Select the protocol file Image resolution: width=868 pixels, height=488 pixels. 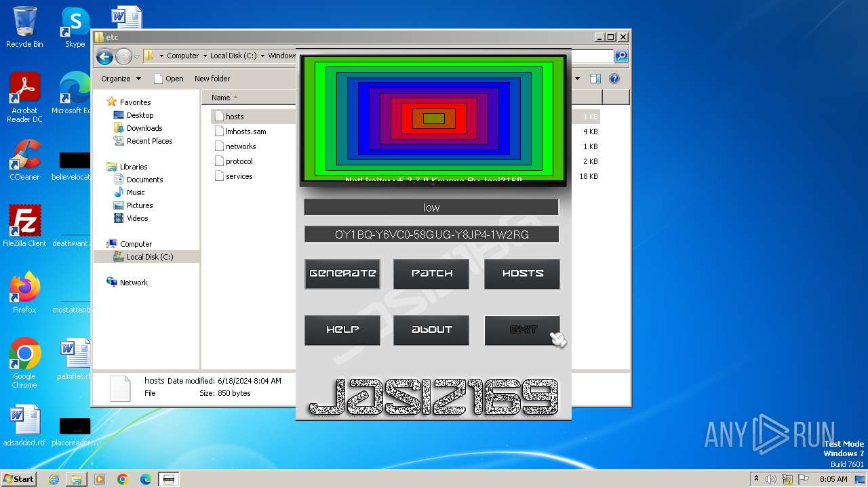[x=239, y=161]
